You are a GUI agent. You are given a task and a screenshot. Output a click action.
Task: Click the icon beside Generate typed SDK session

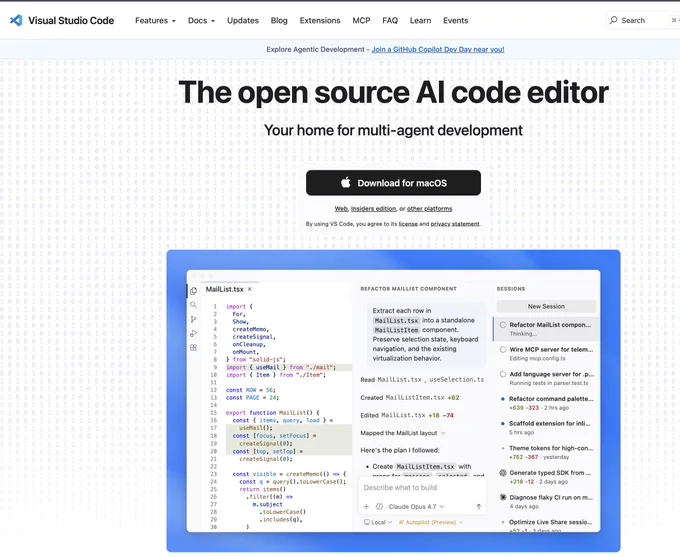click(503, 473)
